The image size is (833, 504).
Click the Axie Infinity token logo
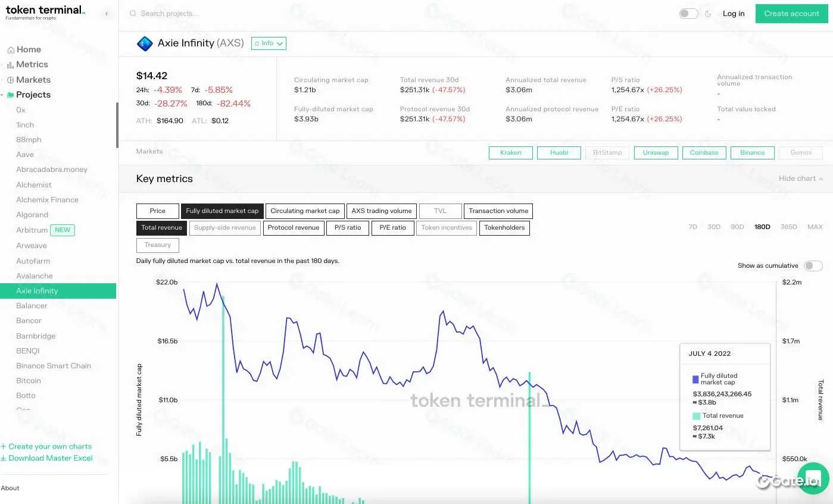click(x=145, y=43)
